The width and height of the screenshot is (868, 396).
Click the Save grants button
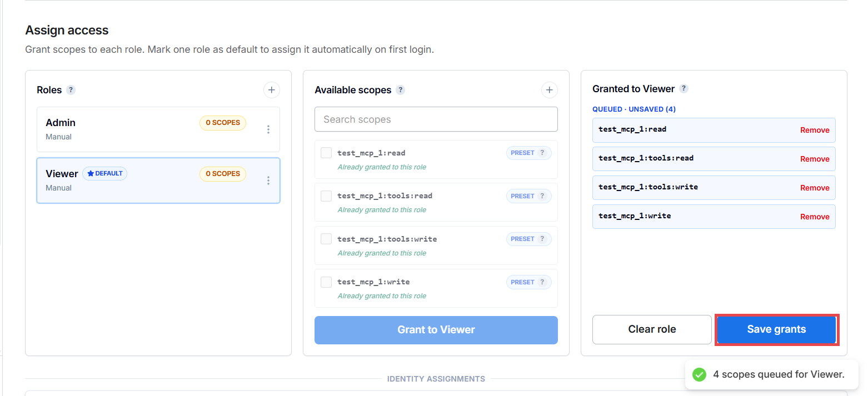(776, 329)
